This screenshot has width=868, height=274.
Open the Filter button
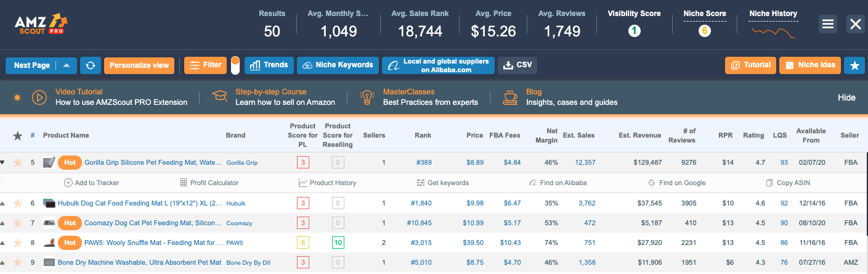(205, 65)
